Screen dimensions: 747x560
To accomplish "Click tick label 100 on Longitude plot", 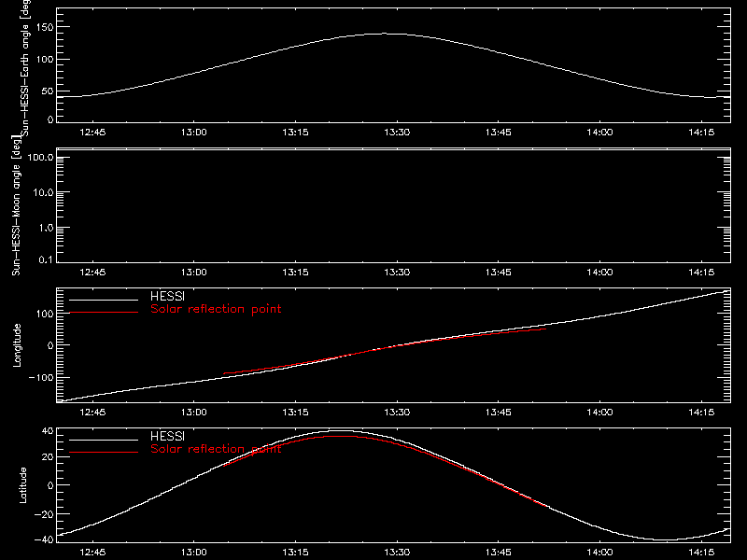I will point(45,314).
